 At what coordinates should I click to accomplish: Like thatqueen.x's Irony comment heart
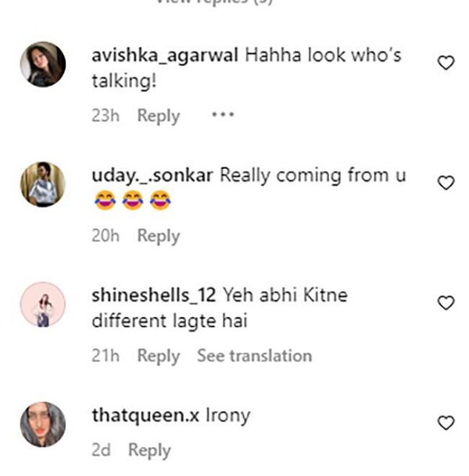pos(446,423)
